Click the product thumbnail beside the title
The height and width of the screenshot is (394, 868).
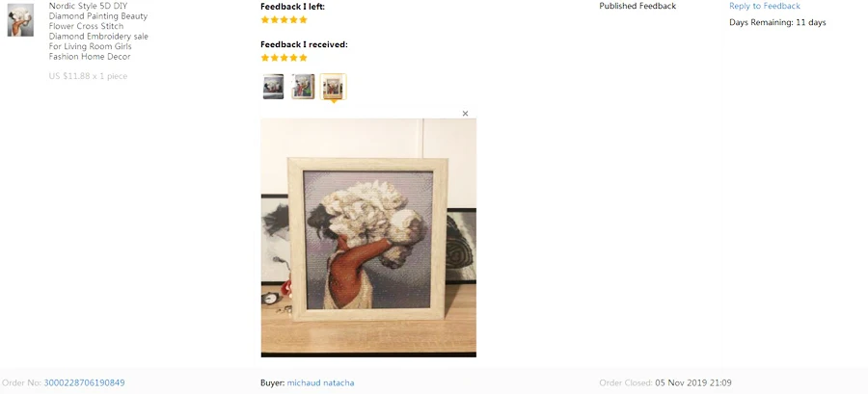coord(20,20)
